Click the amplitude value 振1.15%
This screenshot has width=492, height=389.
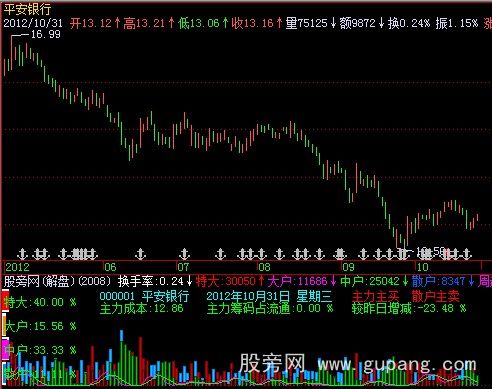[456, 23]
